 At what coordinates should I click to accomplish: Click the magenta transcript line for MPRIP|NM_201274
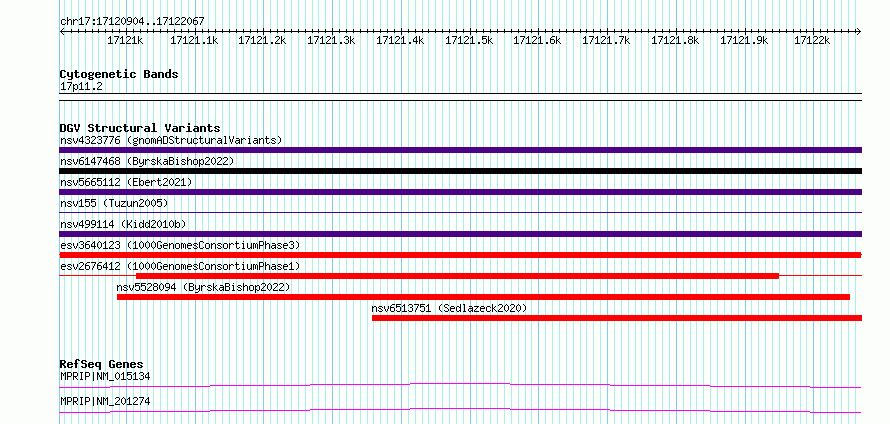[x=460, y=410]
